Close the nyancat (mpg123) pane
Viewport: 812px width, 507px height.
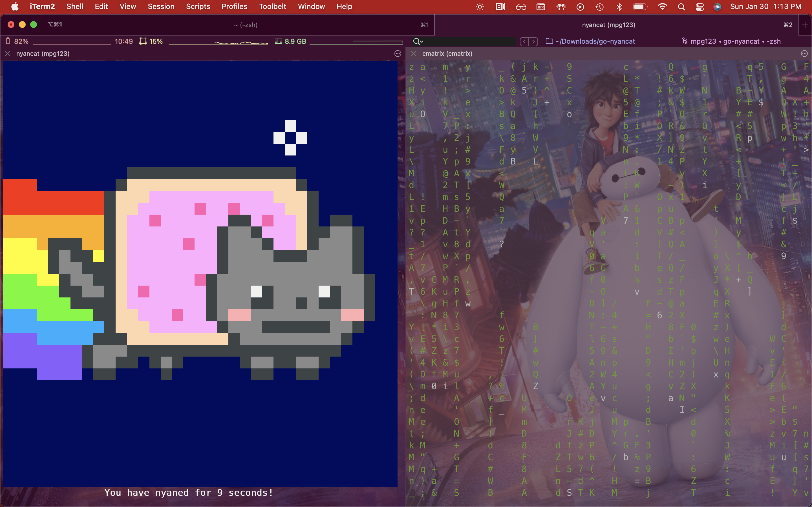point(8,54)
